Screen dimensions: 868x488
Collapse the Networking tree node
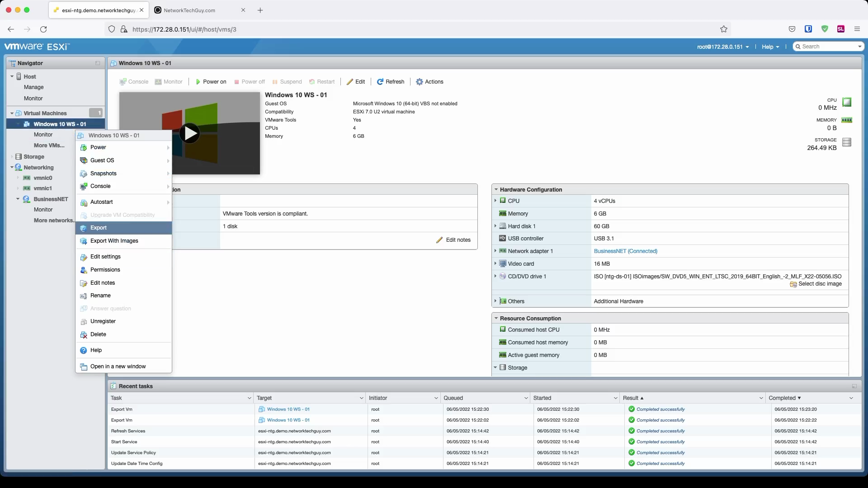12,167
